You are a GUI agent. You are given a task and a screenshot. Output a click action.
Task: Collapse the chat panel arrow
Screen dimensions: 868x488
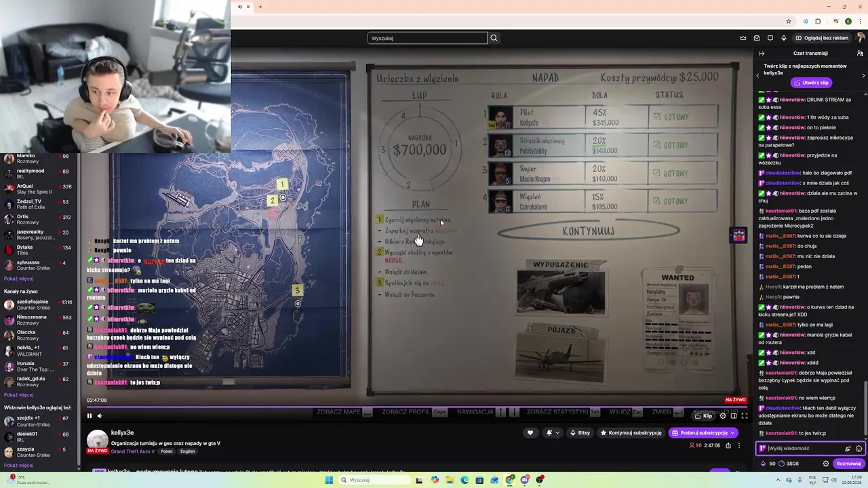click(x=762, y=54)
